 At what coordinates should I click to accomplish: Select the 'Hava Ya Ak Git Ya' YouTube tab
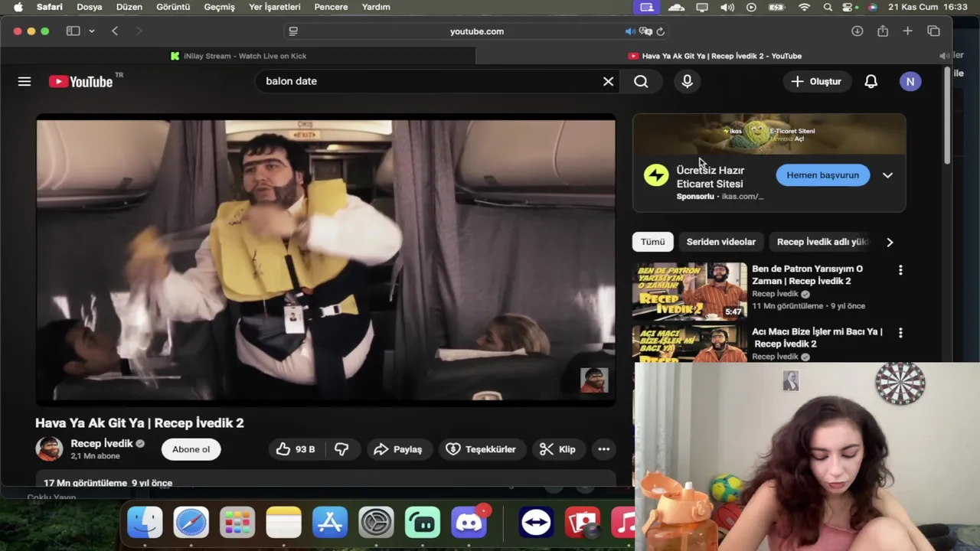click(x=714, y=56)
